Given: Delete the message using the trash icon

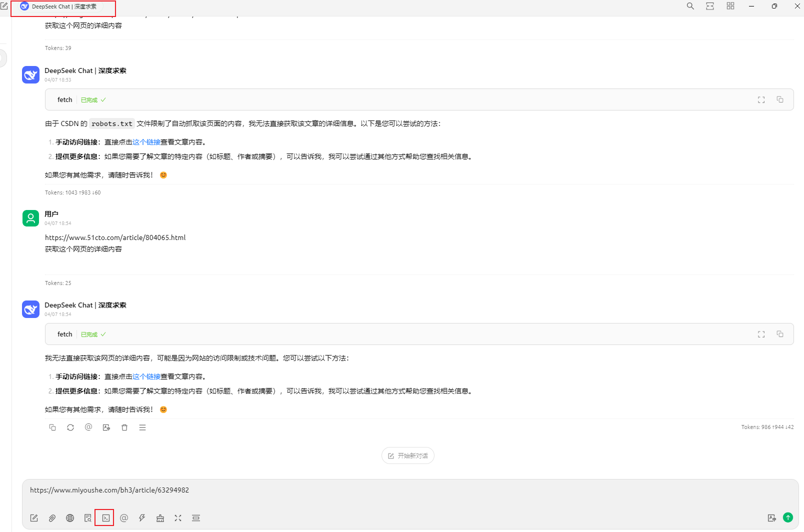Looking at the screenshot, I should 124,427.
